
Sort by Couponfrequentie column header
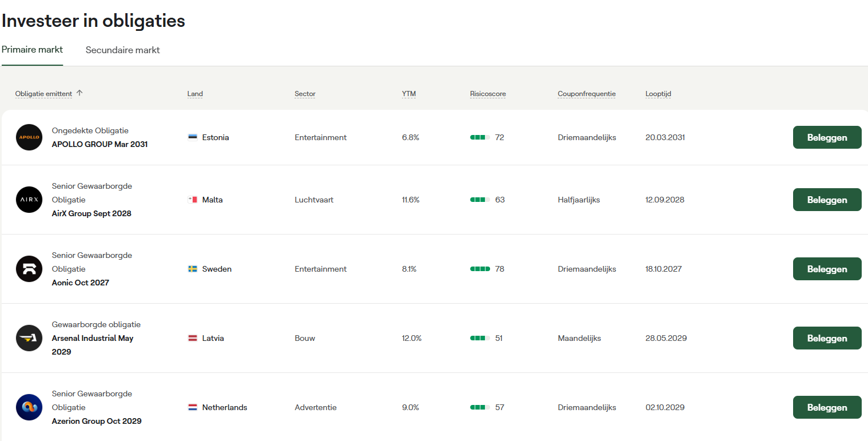click(587, 94)
